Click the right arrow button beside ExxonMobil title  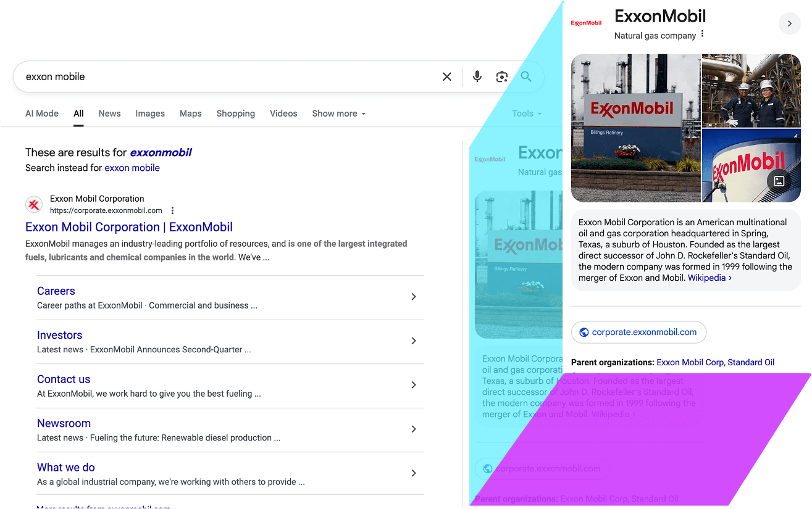[x=790, y=24]
